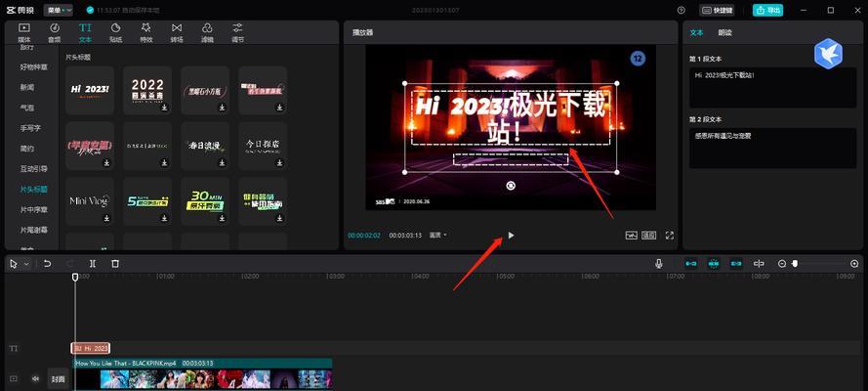The width and height of the screenshot is (868, 391).
Task: Delete the selected clip
Action: click(115, 264)
